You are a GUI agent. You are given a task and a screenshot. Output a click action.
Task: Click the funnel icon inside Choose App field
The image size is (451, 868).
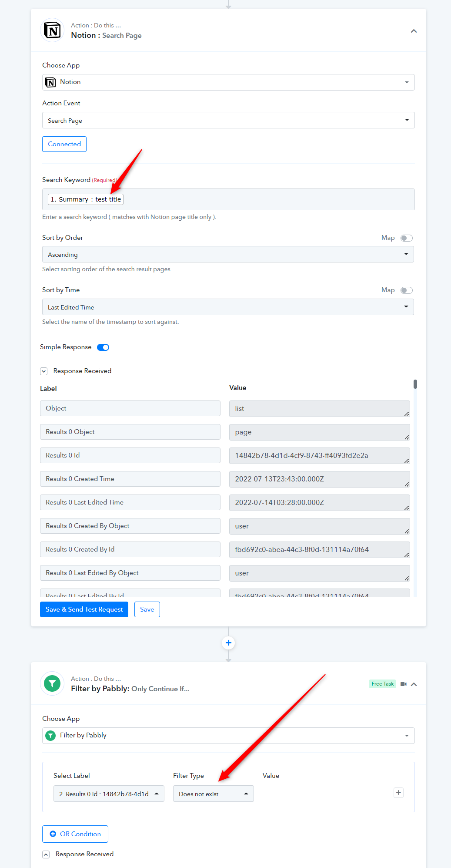[50, 736]
